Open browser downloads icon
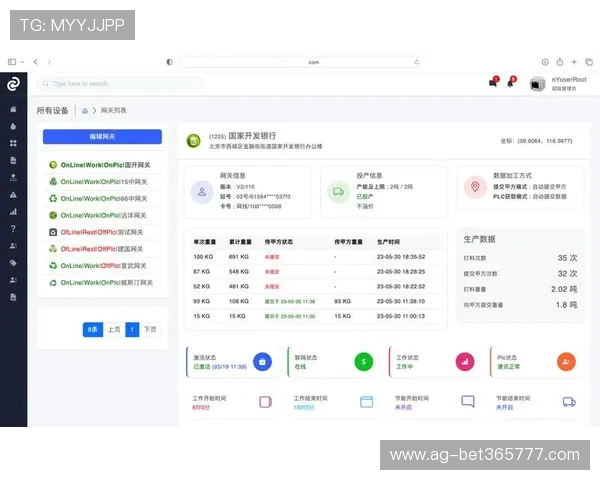This screenshot has width=600, height=480. (545, 62)
